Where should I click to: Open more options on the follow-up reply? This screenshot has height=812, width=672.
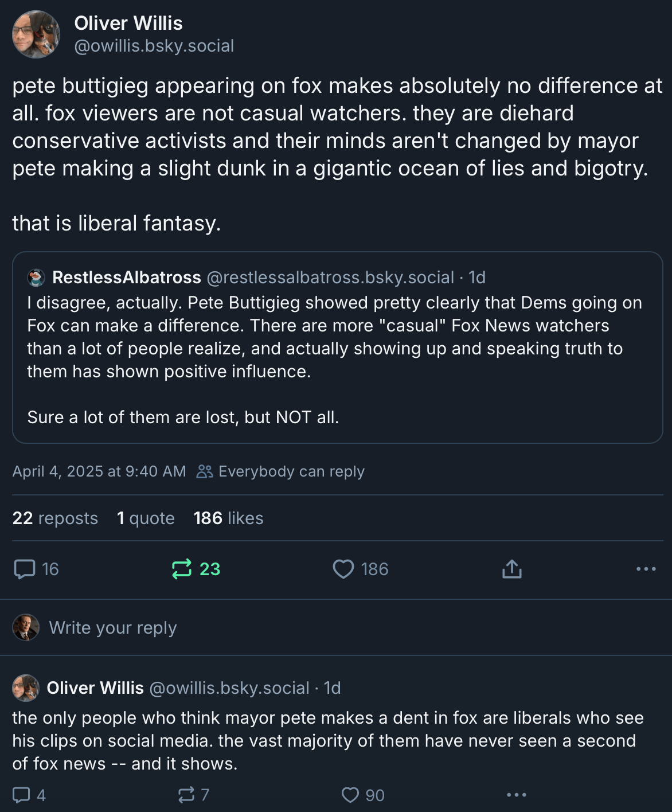click(x=516, y=795)
